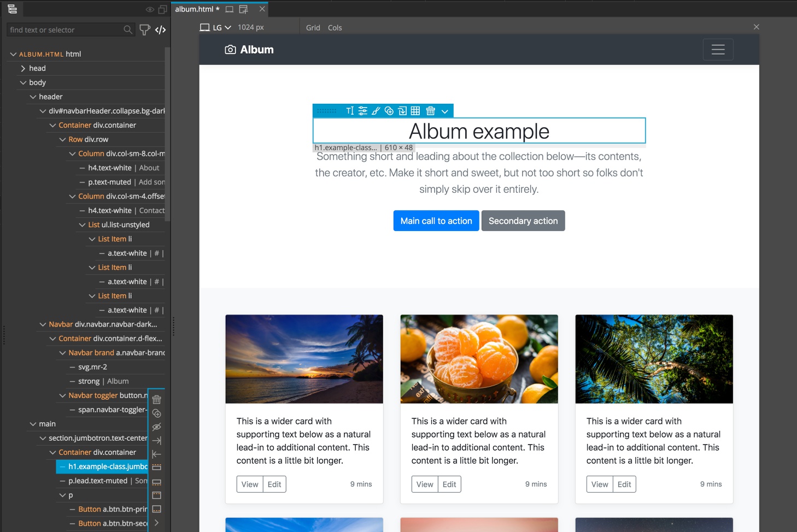The height and width of the screenshot is (532, 797).
Task: Select svg.mr-2 tree item
Action: tap(92, 367)
